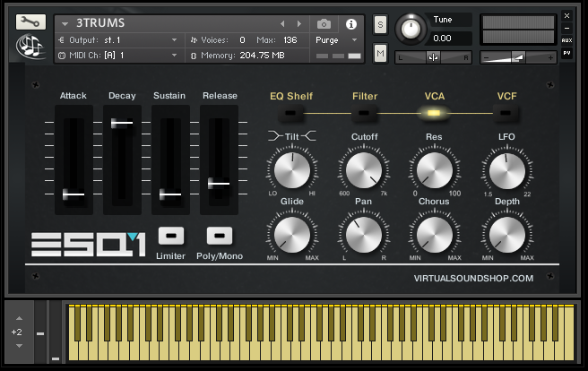The image size is (588, 371).
Task: Open the camera snapshot view
Action: [x=324, y=23]
